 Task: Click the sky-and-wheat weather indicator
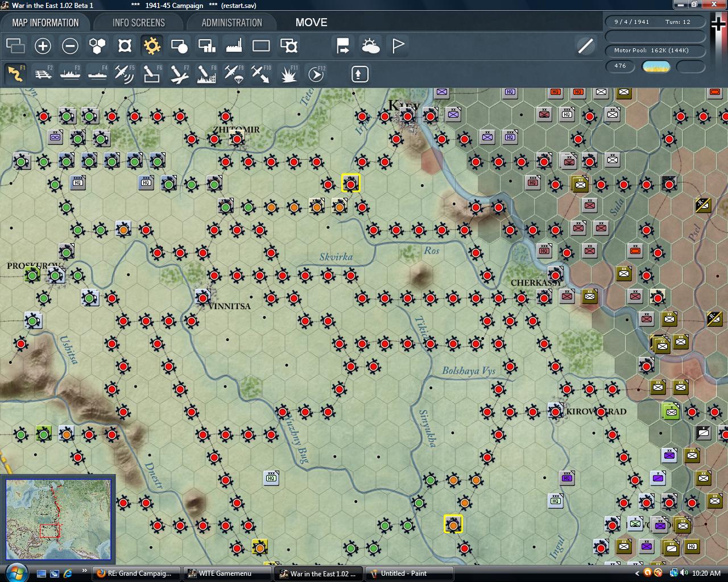pos(656,66)
